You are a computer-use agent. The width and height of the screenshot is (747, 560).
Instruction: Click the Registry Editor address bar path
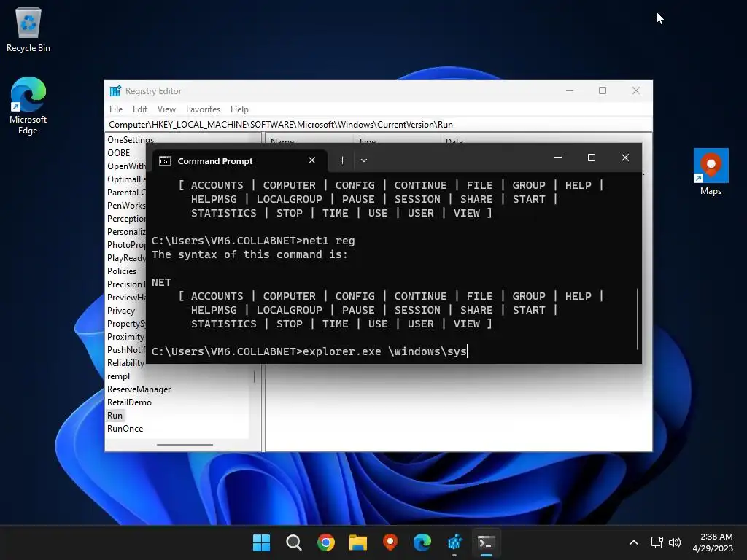click(x=379, y=125)
